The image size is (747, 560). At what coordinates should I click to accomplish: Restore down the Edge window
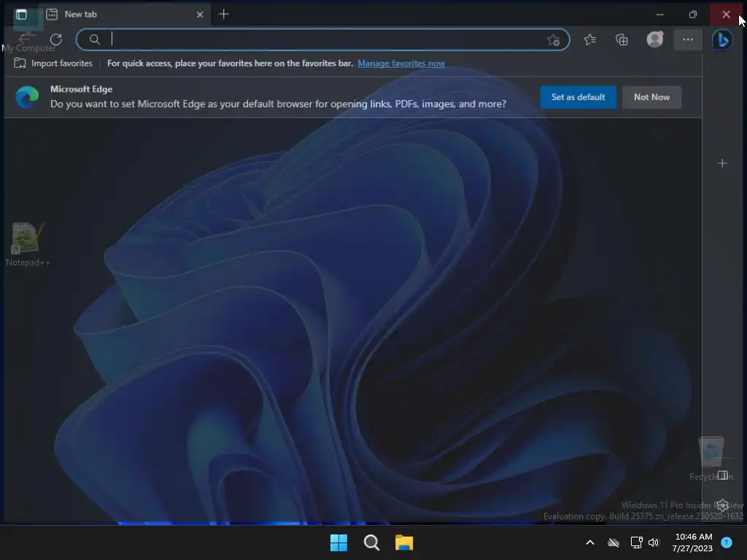tap(693, 15)
